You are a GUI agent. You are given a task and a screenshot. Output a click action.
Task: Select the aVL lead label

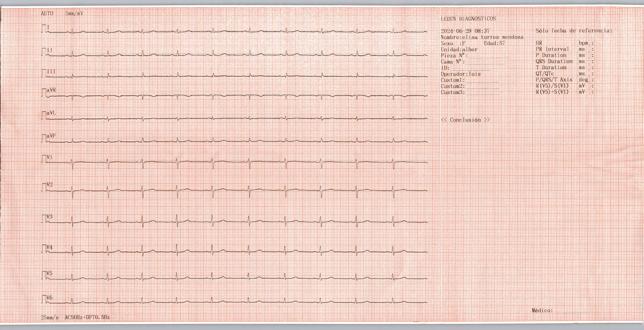point(51,113)
